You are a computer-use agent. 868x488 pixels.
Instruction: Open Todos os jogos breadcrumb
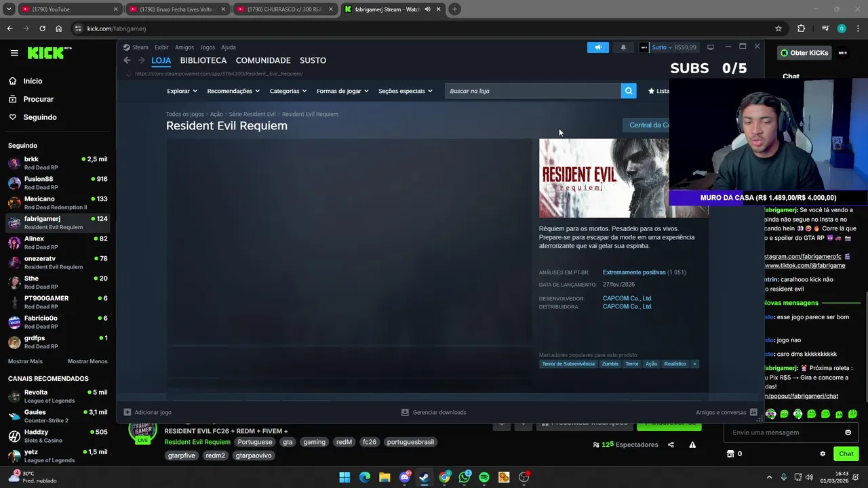[185, 114]
